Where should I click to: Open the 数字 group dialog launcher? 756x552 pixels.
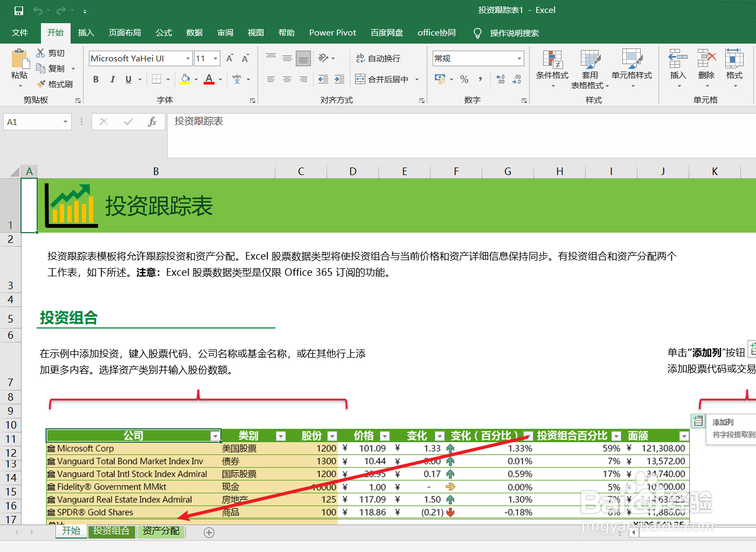tap(524, 101)
